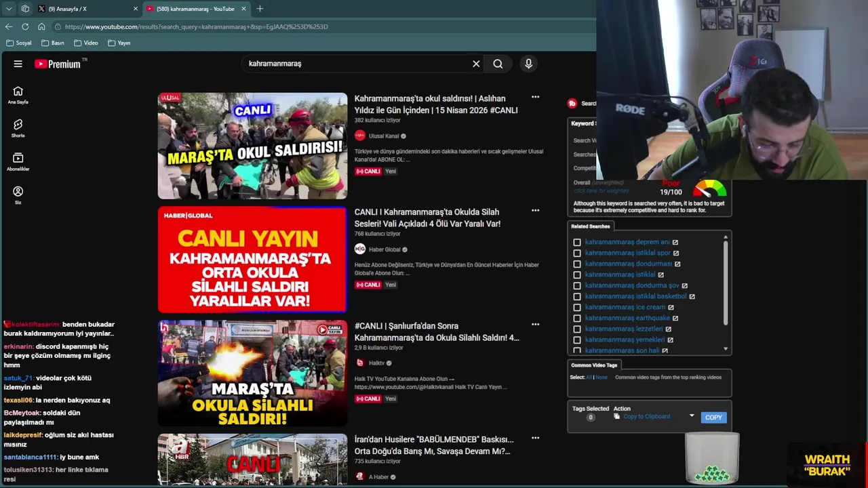The width and height of the screenshot is (868, 488).
Task: Open 'Kahramanmaraş'ta Okulda Silah Sesleri' title
Action: tap(427, 218)
